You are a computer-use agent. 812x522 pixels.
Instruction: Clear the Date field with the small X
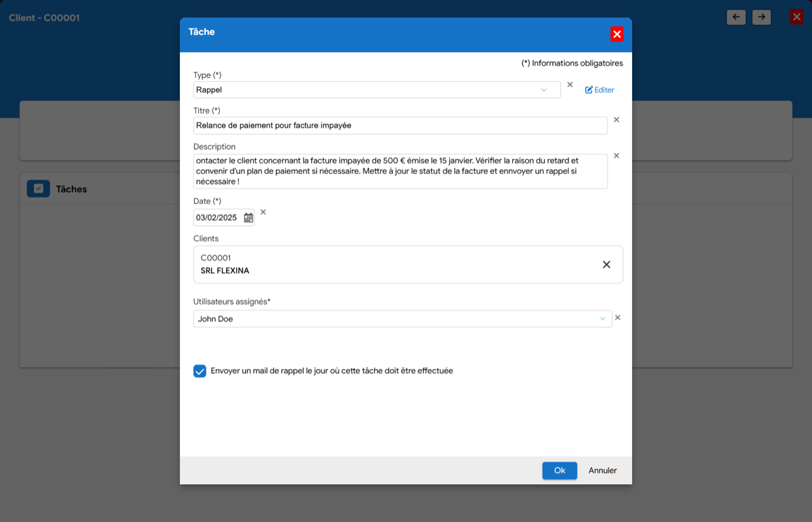tap(263, 212)
